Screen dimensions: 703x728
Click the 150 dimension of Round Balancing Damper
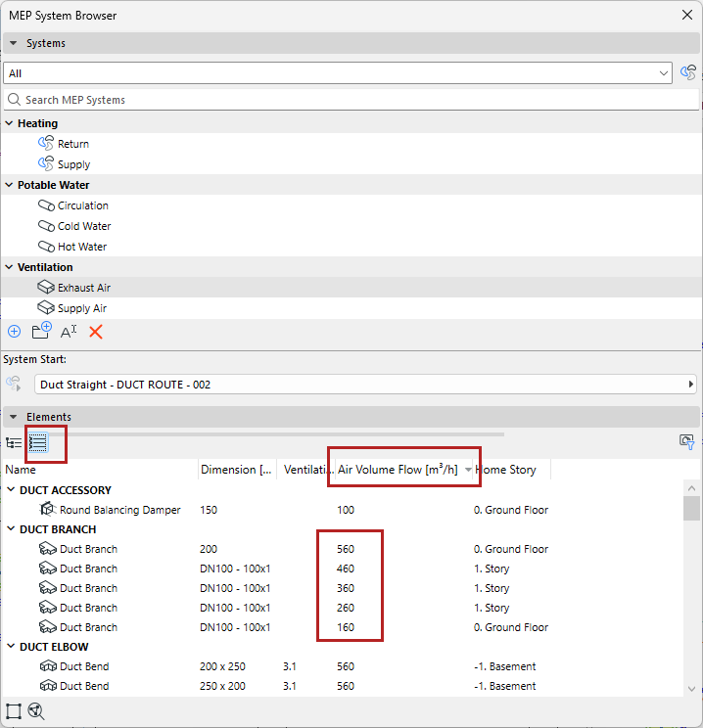[209, 510]
